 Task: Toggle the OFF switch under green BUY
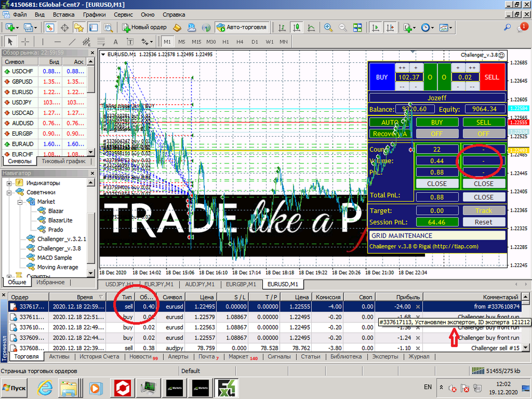(x=437, y=134)
